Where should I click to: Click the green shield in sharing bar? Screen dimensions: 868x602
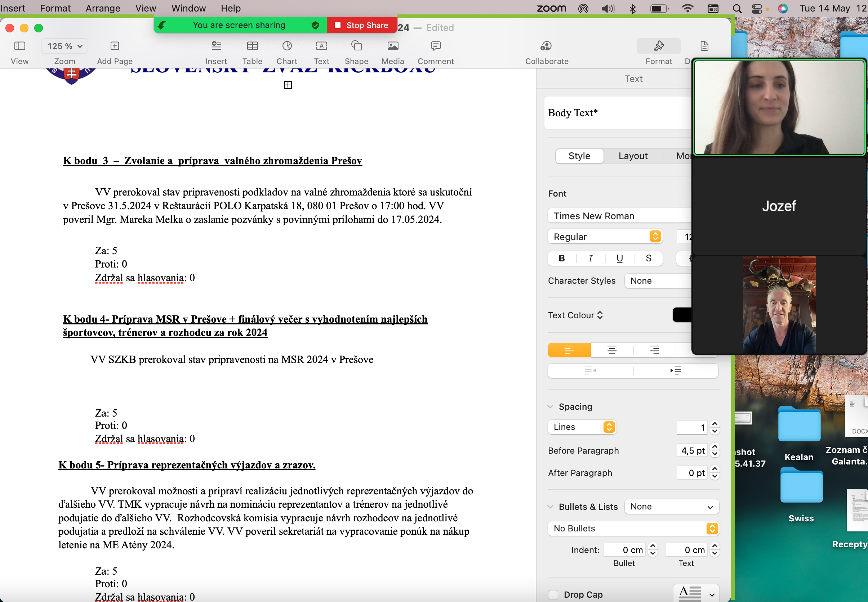coord(316,25)
